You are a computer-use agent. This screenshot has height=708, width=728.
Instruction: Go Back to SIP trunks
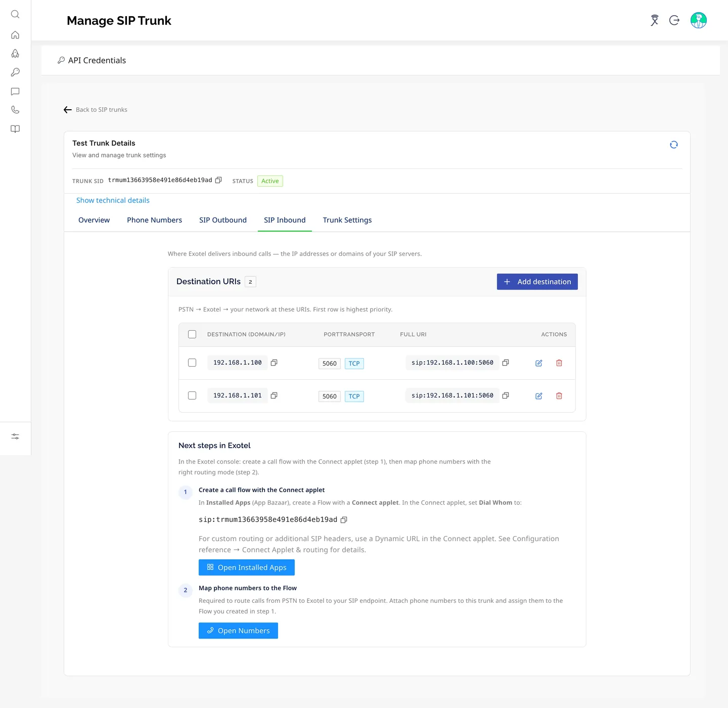tap(102, 110)
